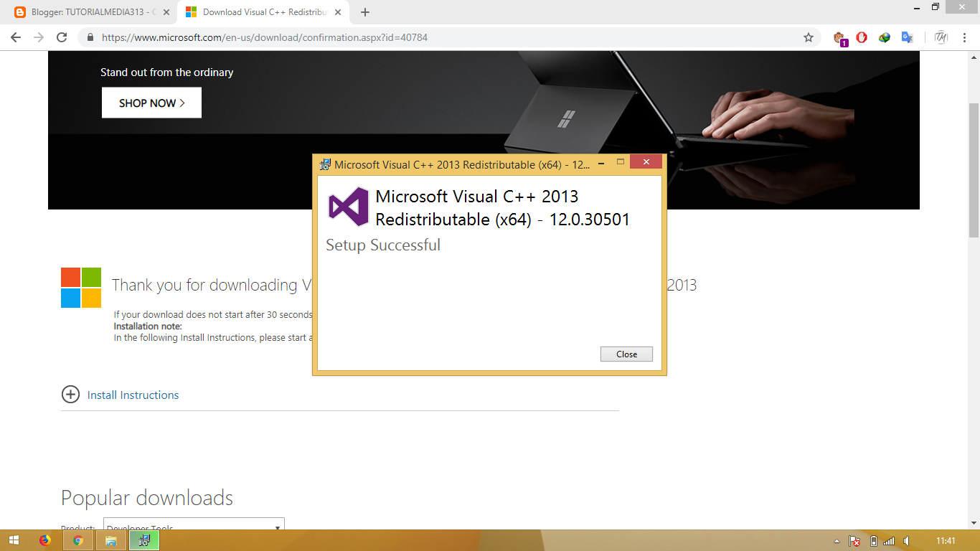Expand Install Instructions with the plus icon

[x=70, y=395]
